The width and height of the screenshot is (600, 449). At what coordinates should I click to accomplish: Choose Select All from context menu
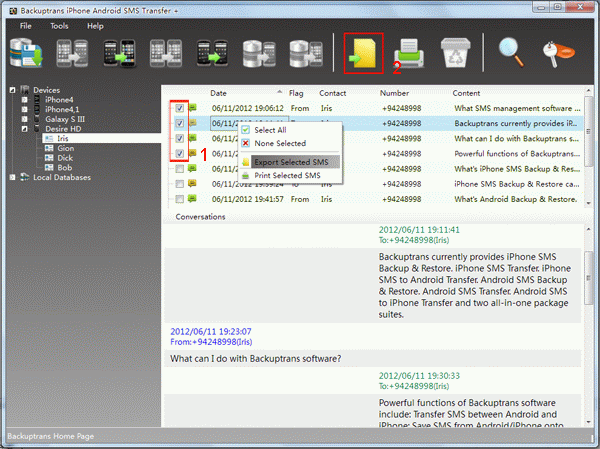click(290, 130)
